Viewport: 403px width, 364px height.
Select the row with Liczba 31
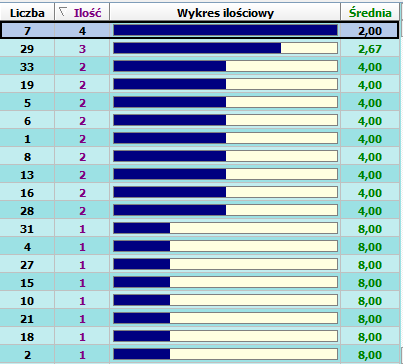click(200, 229)
